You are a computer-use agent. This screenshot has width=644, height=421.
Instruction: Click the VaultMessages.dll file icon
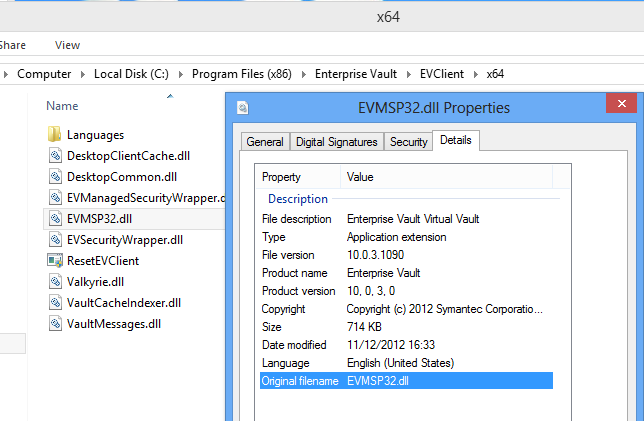point(55,323)
